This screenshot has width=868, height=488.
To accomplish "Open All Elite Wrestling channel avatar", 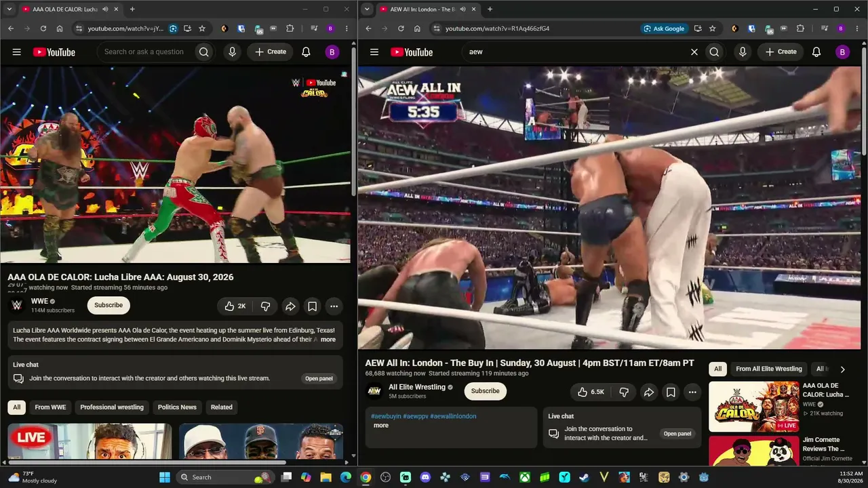I will click(x=374, y=391).
